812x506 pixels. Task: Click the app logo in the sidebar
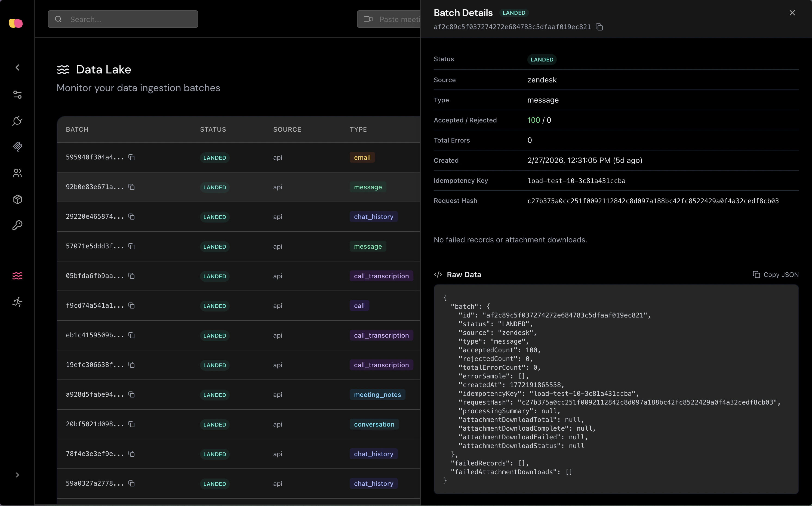16,23
